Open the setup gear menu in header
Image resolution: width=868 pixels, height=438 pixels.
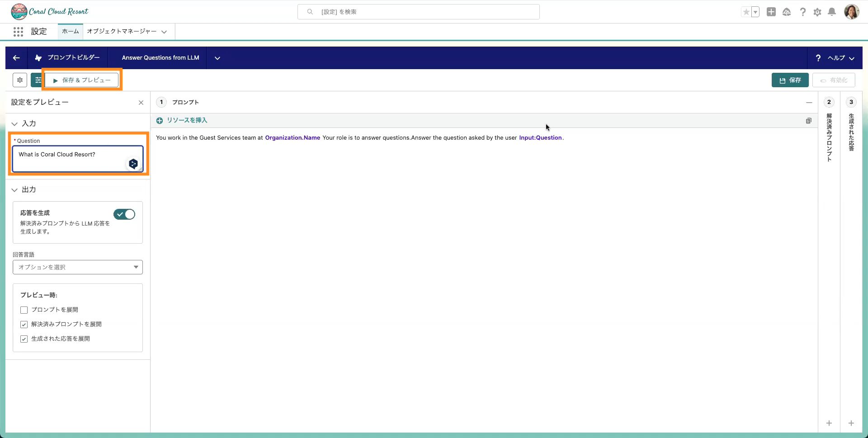pos(817,12)
